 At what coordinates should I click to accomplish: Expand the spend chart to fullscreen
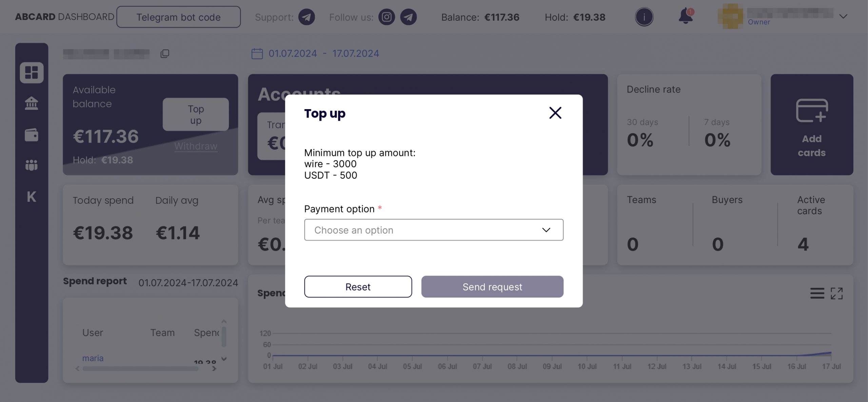[836, 293]
